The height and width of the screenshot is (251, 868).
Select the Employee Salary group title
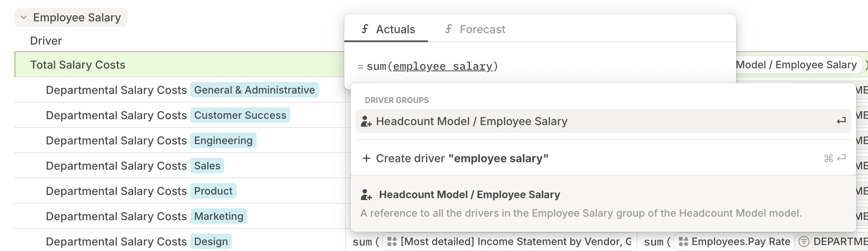tap(77, 17)
